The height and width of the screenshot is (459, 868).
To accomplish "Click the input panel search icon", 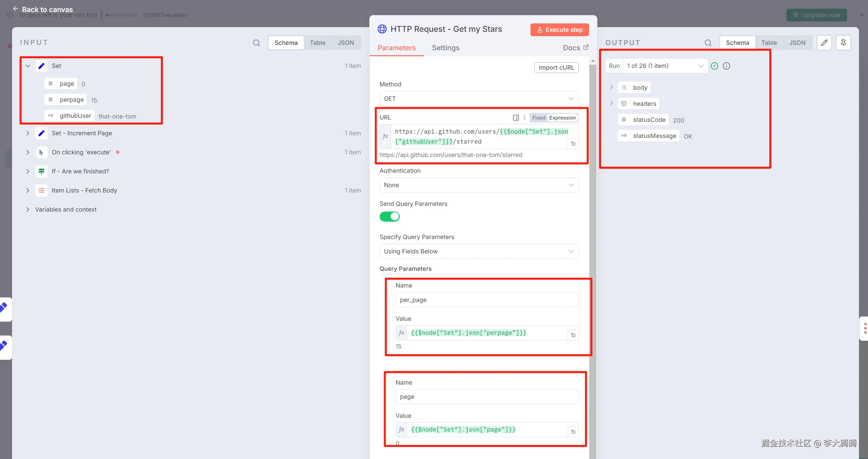I will (x=257, y=43).
